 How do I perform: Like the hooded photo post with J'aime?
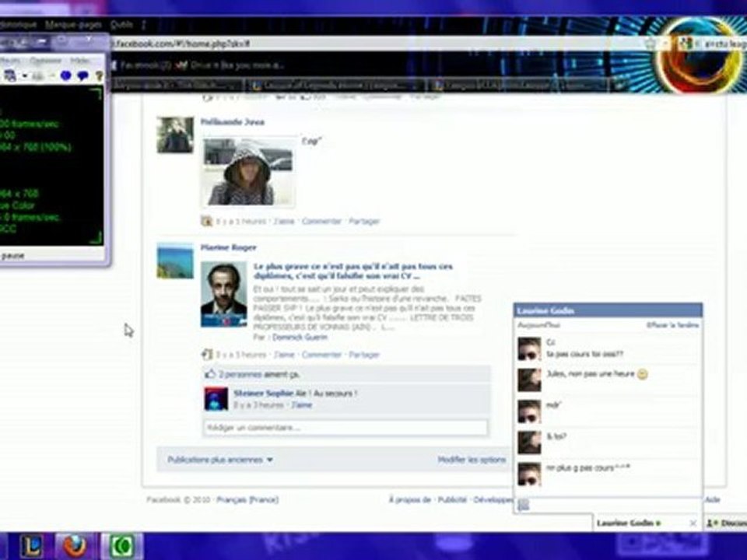(284, 222)
